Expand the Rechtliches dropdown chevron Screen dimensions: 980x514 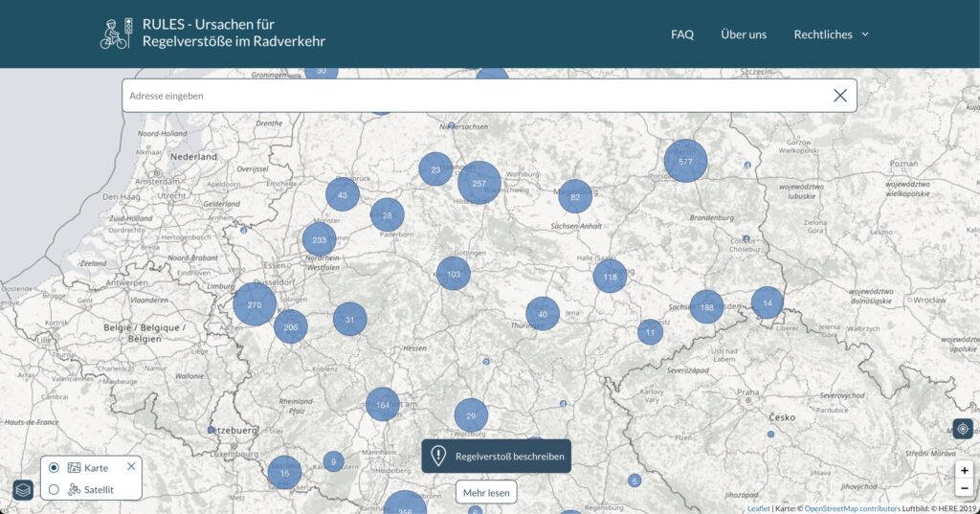[865, 34]
